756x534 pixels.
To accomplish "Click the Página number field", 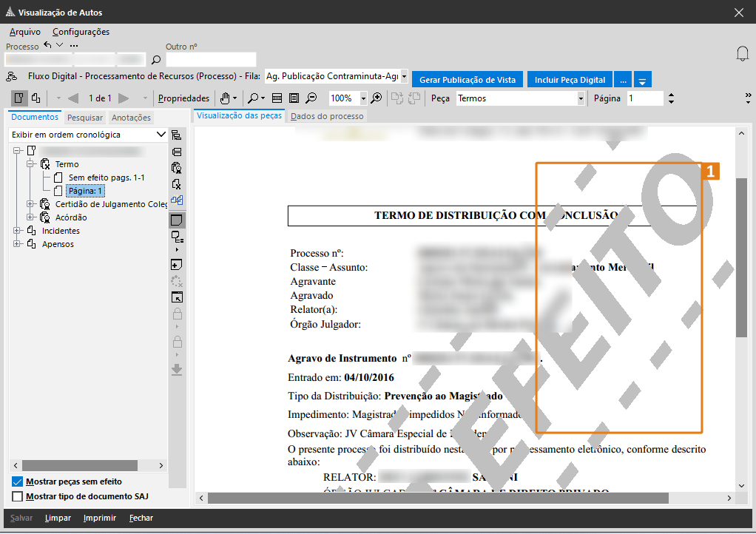I will 645,98.
